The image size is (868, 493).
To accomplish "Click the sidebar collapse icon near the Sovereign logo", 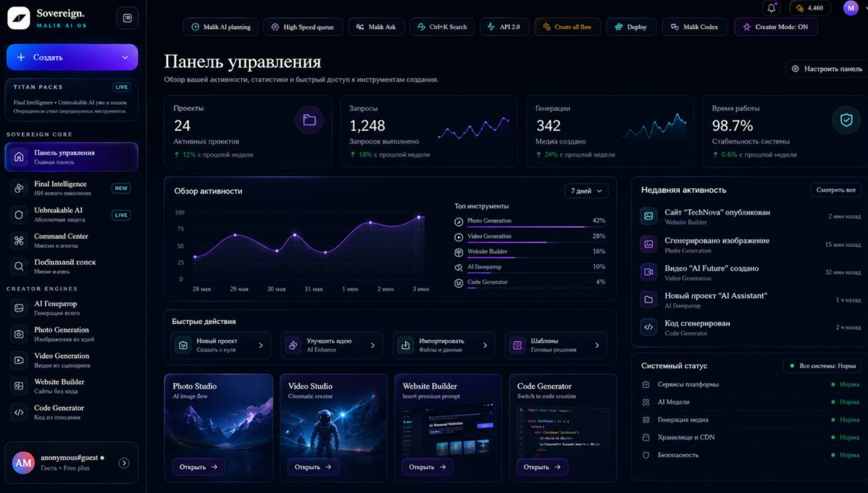I will tap(127, 18).
